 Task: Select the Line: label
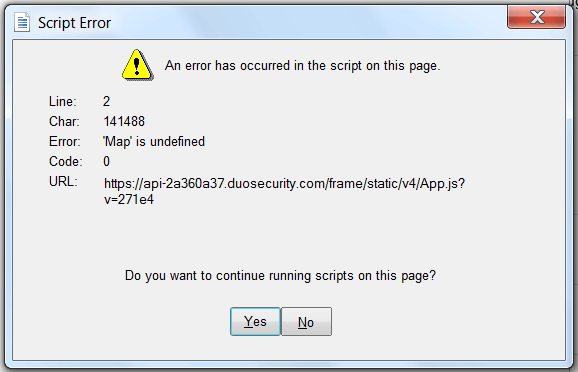[62, 101]
